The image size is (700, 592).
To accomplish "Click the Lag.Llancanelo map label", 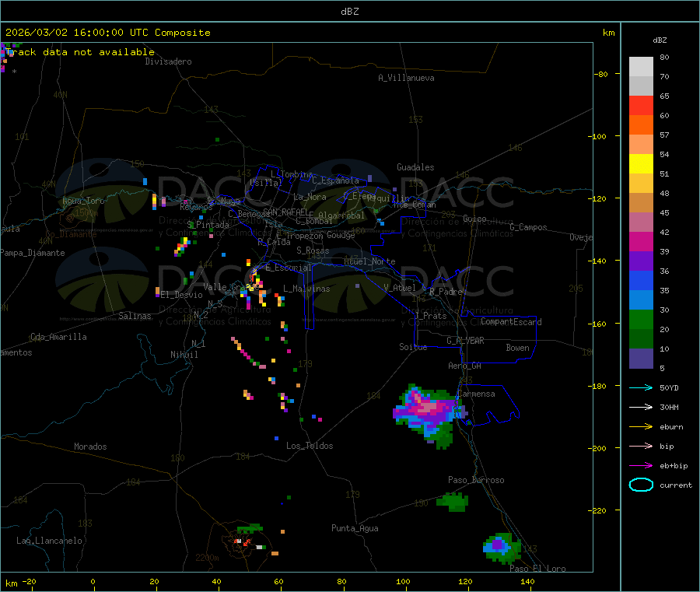I will click(x=49, y=541).
